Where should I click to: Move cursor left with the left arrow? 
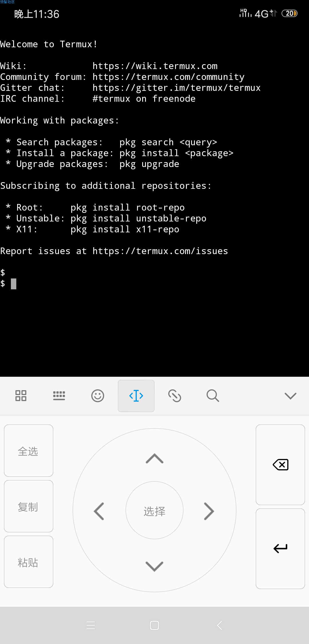(99, 511)
